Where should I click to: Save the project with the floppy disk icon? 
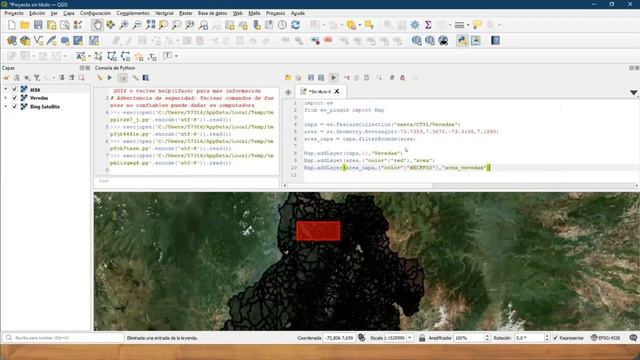[x=38, y=25]
